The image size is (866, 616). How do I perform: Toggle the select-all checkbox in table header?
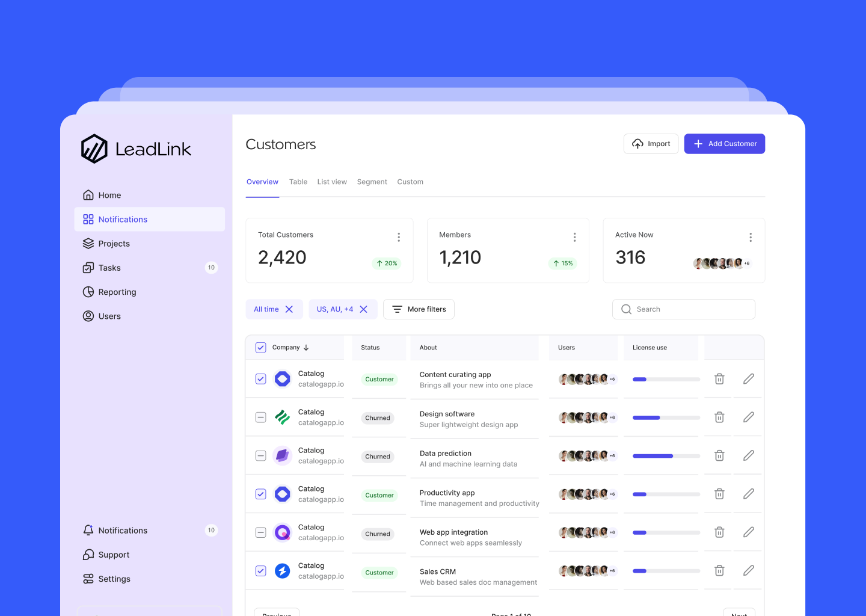coord(260,347)
